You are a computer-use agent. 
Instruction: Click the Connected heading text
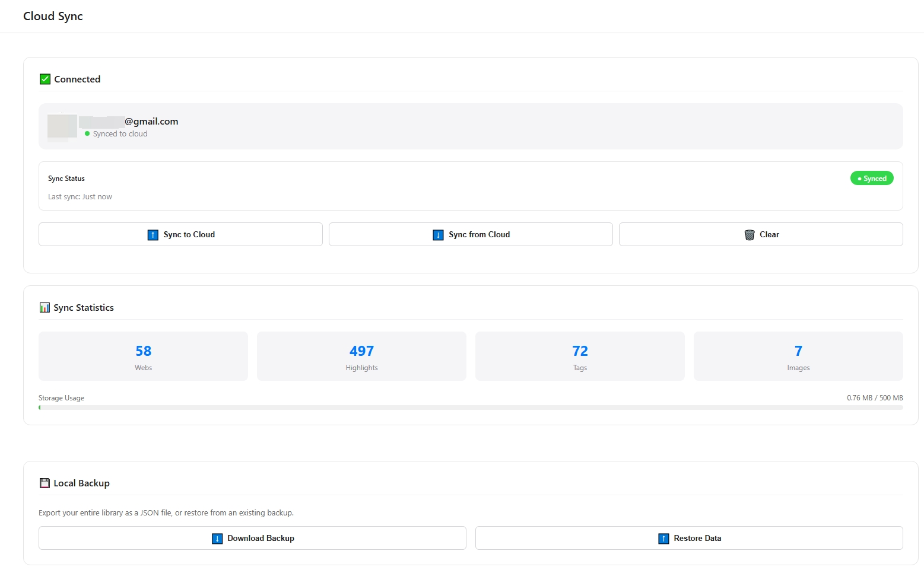point(77,79)
